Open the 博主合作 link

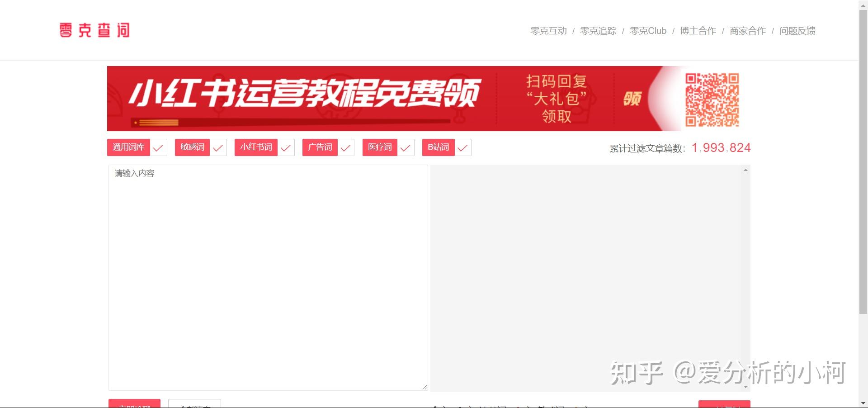tap(698, 31)
